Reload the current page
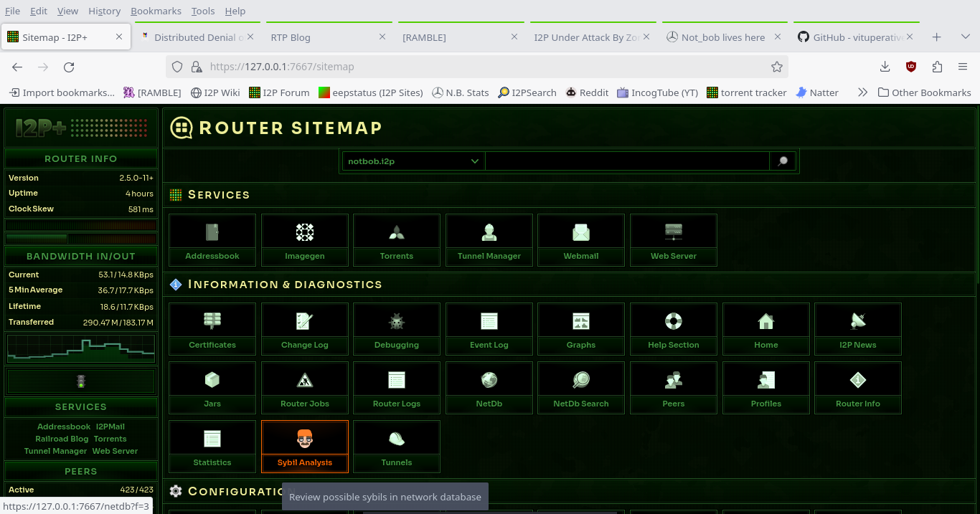Screen dimensions: 980x514 [69, 67]
